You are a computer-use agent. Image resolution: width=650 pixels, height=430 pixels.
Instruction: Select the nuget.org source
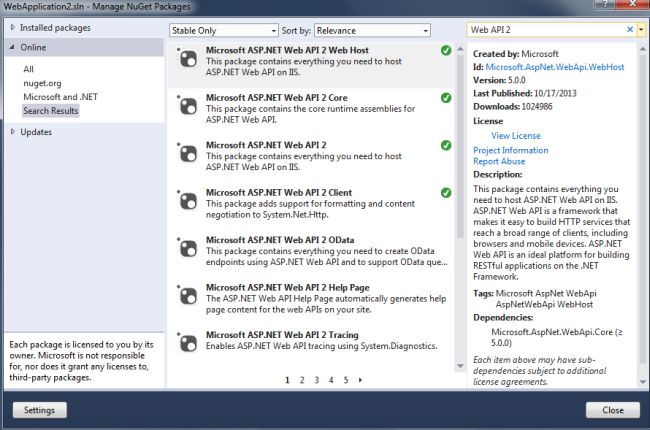point(42,83)
